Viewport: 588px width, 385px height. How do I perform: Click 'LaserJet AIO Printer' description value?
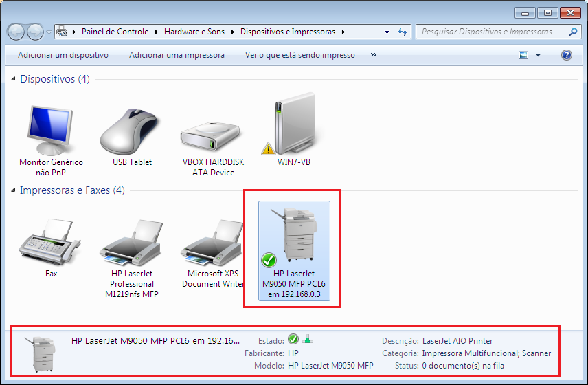[x=457, y=341]
